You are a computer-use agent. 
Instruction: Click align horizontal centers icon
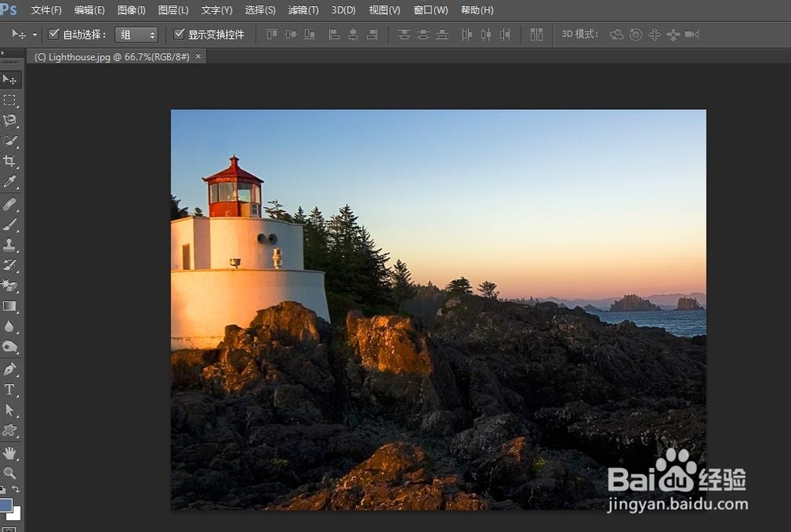point(353,34)
